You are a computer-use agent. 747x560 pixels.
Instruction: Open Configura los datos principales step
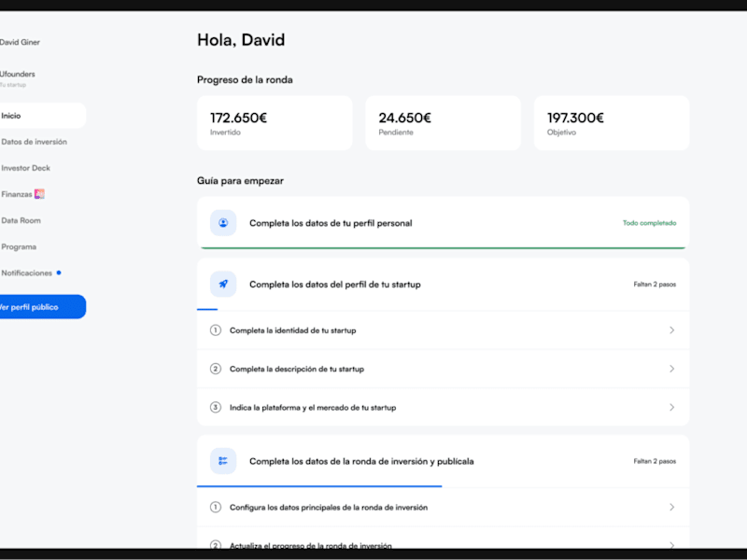point(443,507)
